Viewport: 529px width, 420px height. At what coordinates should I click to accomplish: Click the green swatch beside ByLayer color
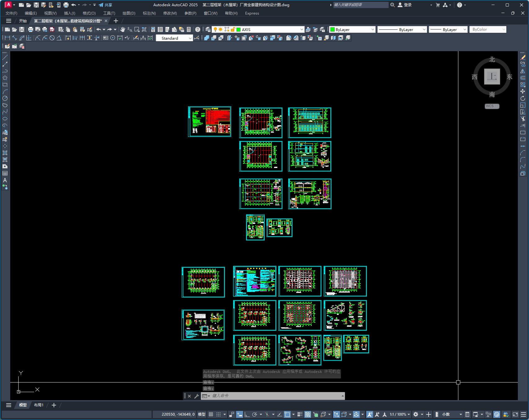[333, 29]
